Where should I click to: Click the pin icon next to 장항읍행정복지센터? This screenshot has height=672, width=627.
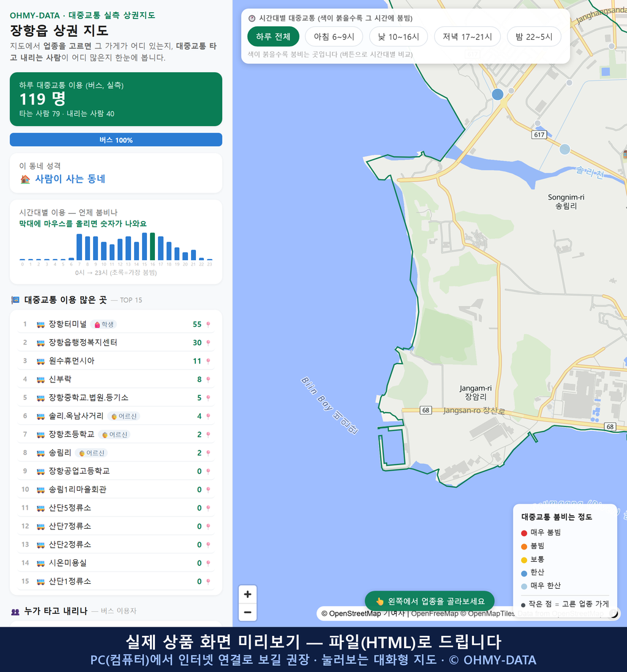(208, 343)
